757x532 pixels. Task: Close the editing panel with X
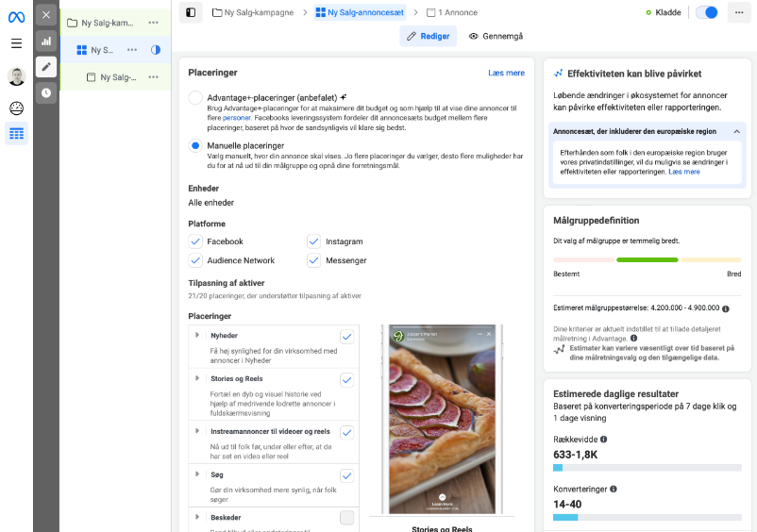(x=46, y=15)
